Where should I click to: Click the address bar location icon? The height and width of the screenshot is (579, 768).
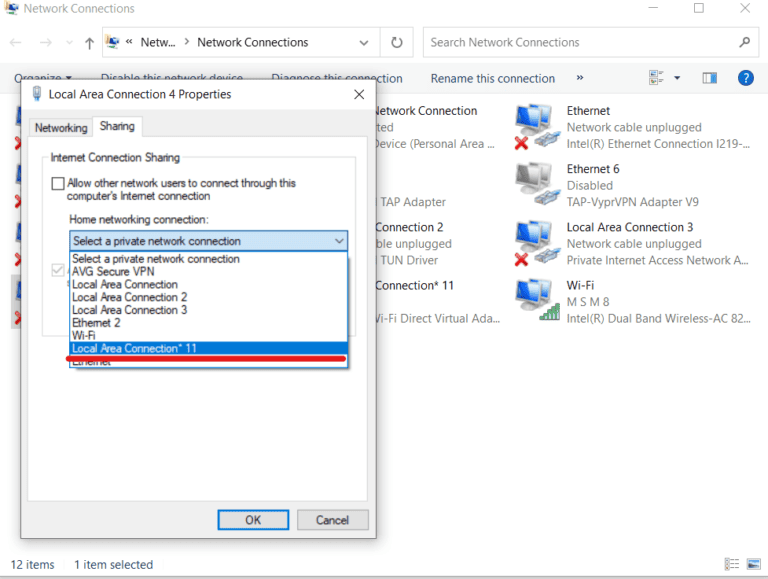(x=113, y=42)
